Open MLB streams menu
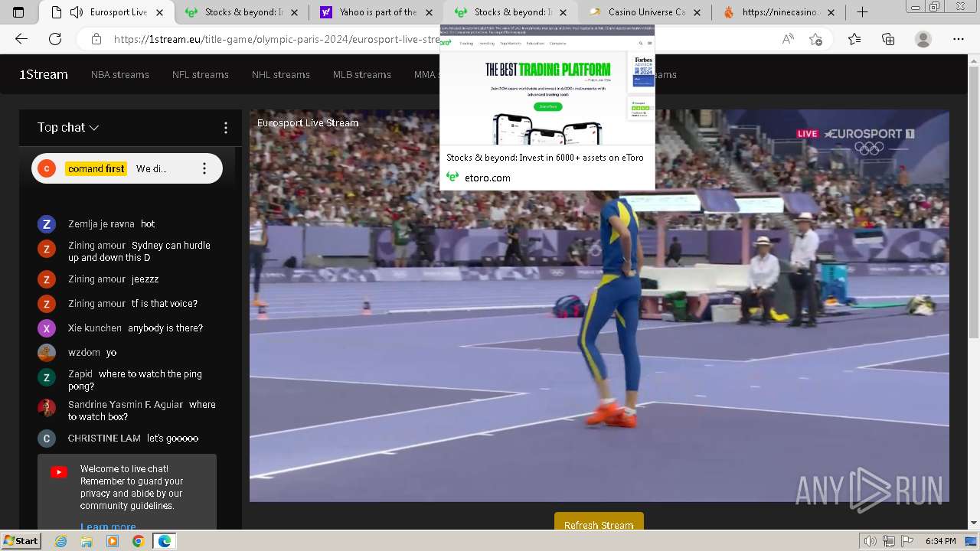Viewport: 980px width, 551px height. pos(362,74)
